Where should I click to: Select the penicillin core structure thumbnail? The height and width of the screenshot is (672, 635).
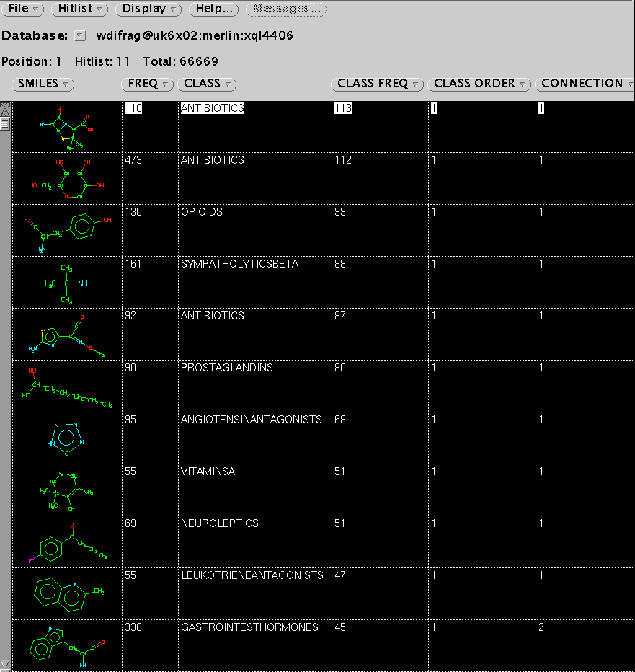tap(66, 127)
